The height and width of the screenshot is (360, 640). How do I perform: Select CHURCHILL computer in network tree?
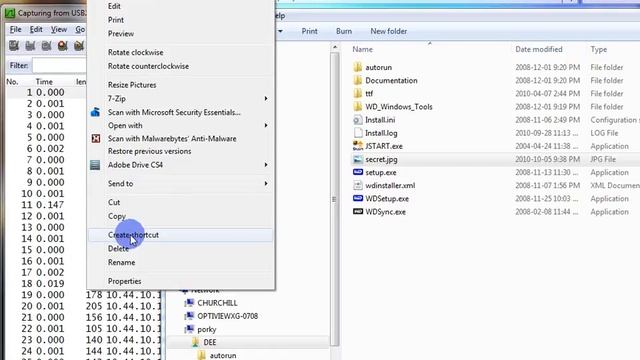tap(217, 303)
